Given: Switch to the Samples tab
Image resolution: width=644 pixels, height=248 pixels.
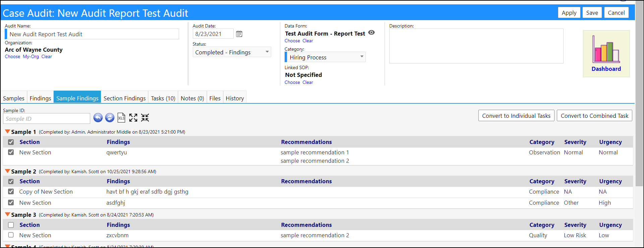Looking at the screenshot, I should 14,98.
